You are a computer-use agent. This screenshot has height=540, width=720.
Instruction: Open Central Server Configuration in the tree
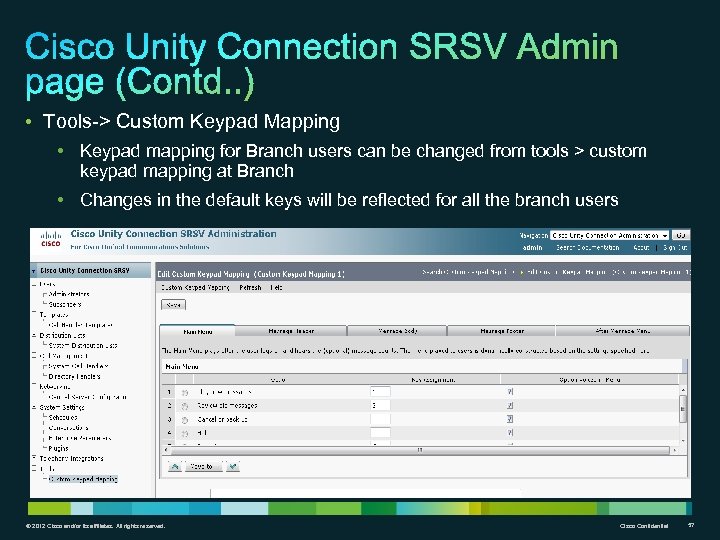87,397
